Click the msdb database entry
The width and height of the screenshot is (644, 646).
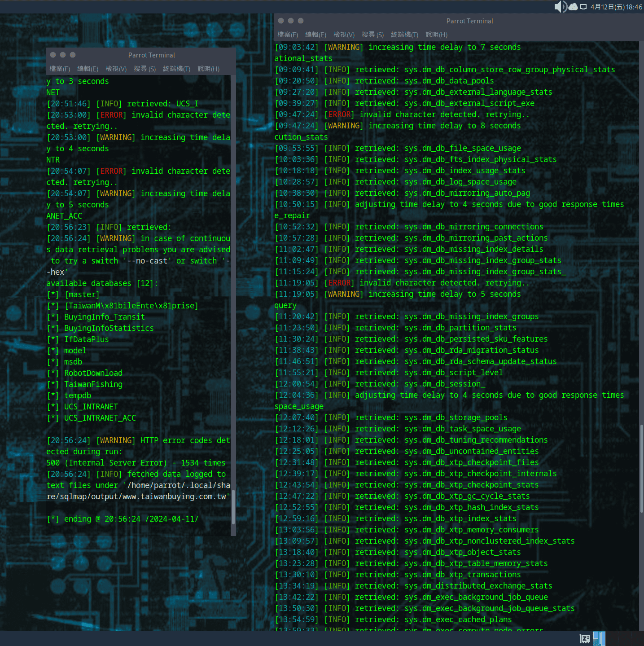64,362
